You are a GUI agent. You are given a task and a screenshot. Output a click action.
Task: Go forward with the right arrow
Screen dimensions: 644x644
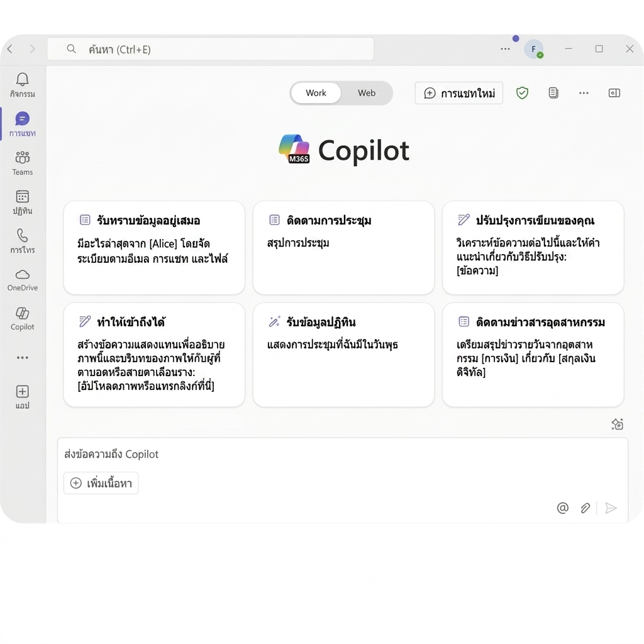pos(33,49)
